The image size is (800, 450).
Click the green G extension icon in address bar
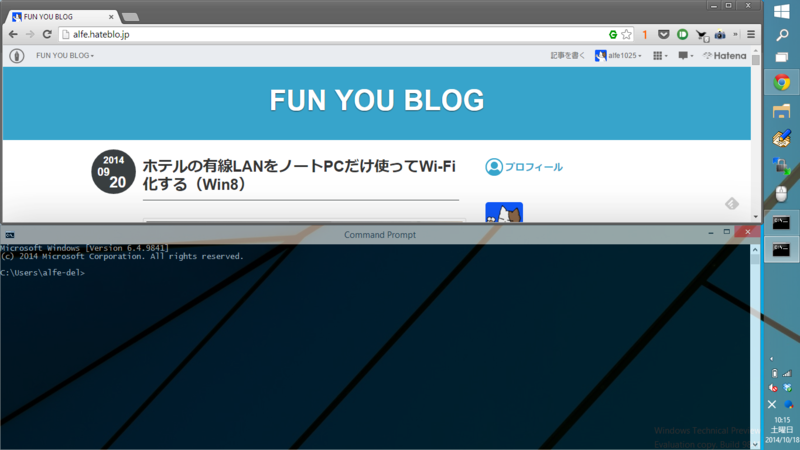(613, 34)
